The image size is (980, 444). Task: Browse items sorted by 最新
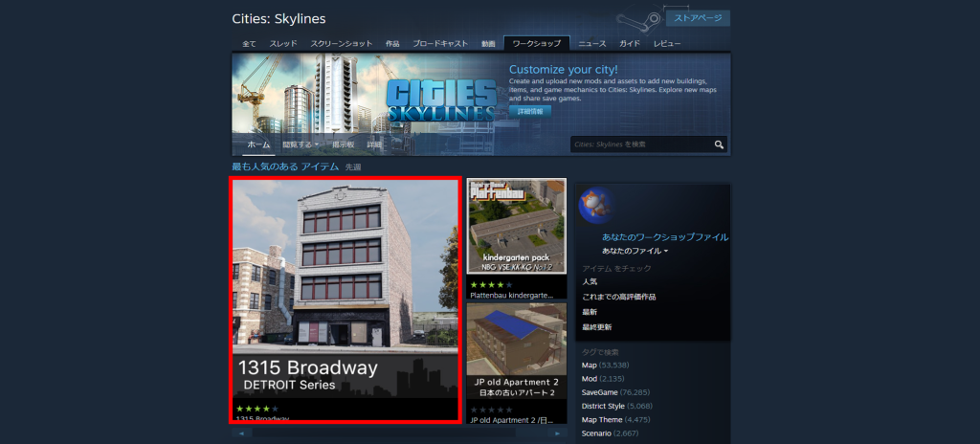(590, 312)
